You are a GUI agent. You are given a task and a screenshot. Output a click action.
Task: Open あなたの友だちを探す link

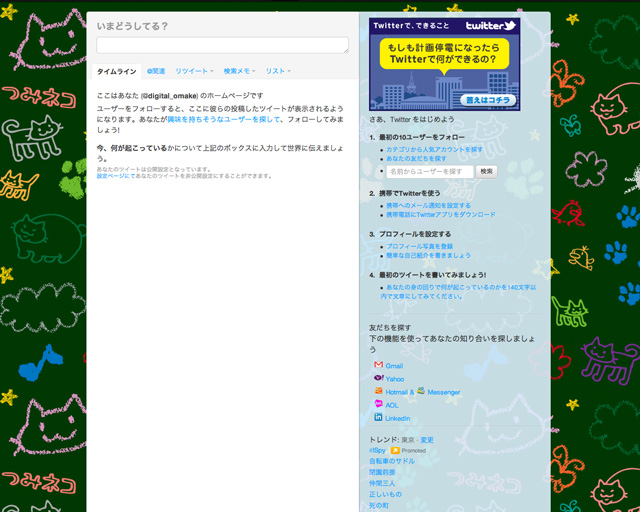[416, 158]
